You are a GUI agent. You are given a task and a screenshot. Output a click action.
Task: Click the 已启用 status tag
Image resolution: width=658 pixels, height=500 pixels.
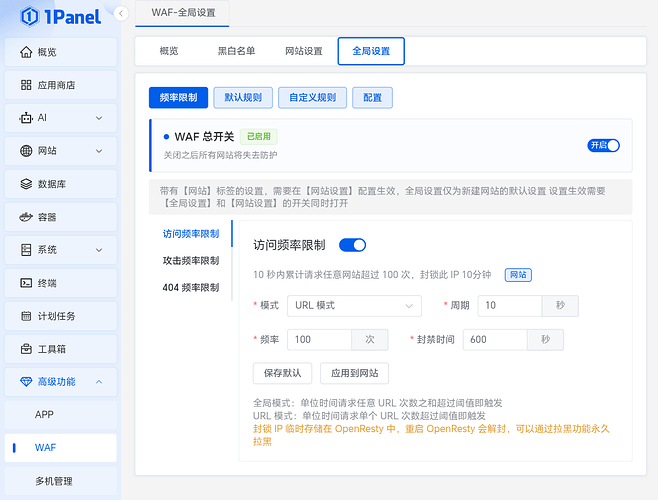click(258, 136)
